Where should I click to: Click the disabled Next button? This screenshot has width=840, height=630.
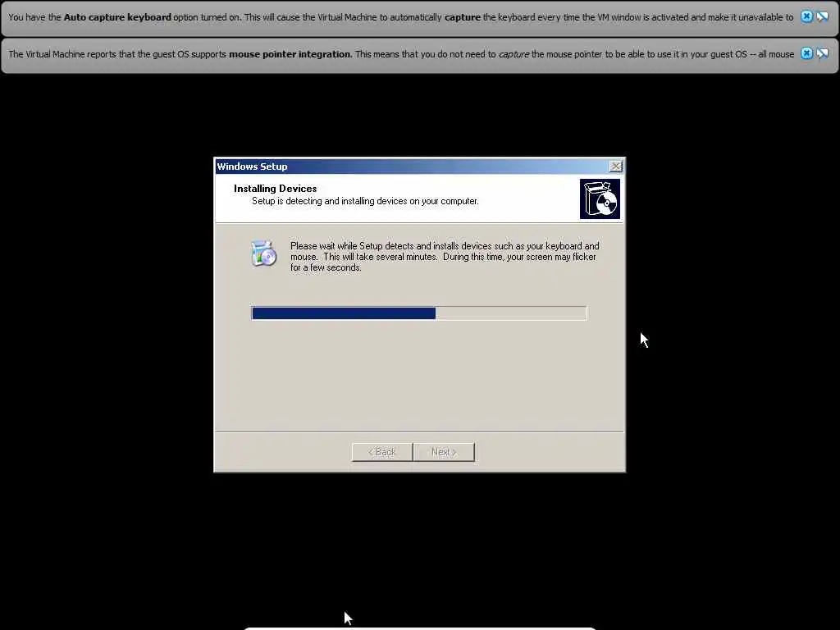pyautogui.click(x=444, y=452)
